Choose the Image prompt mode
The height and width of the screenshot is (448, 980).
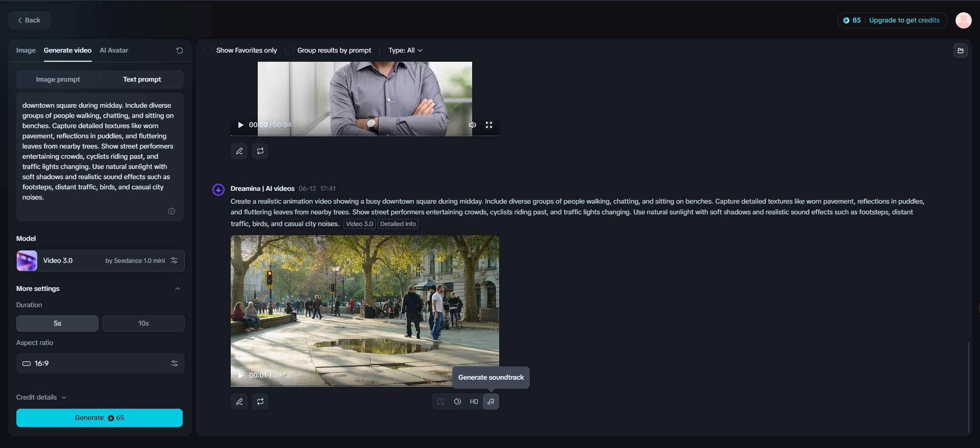(x=58, y=80)
